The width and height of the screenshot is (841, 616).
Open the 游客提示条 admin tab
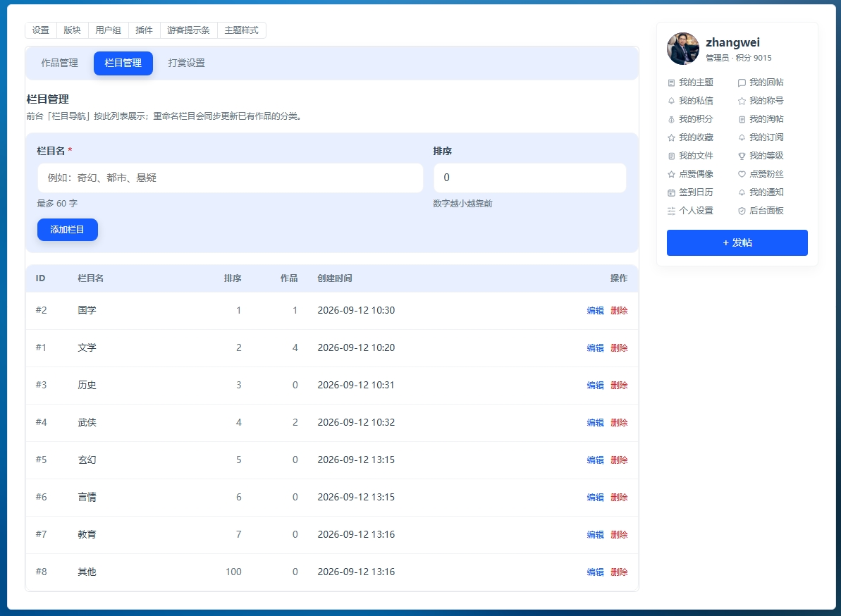189,30
